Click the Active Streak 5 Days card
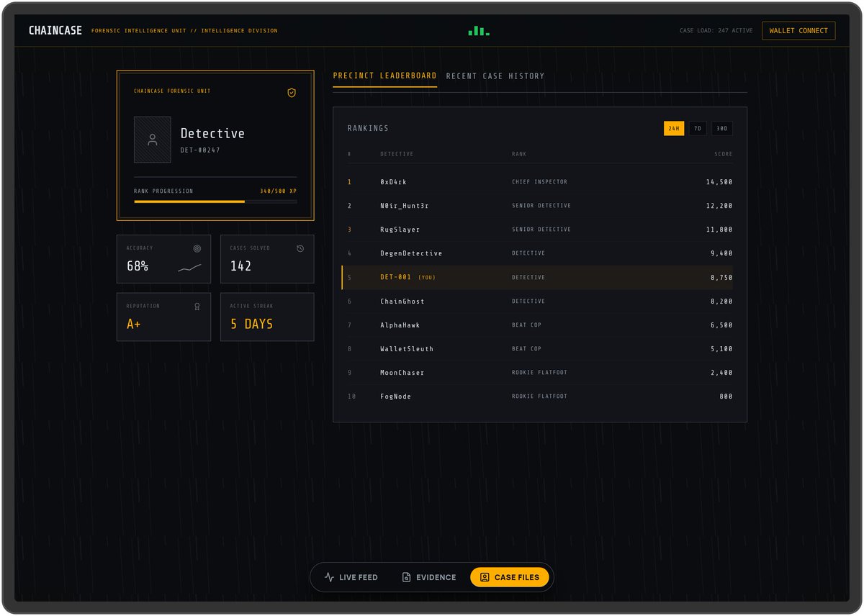 (267, 317)
